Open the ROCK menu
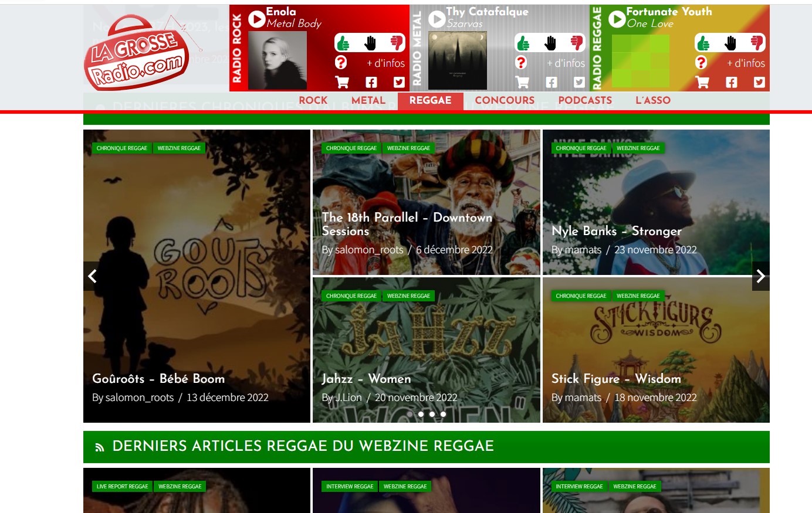 pyautogui.click(x=313, y=100)
